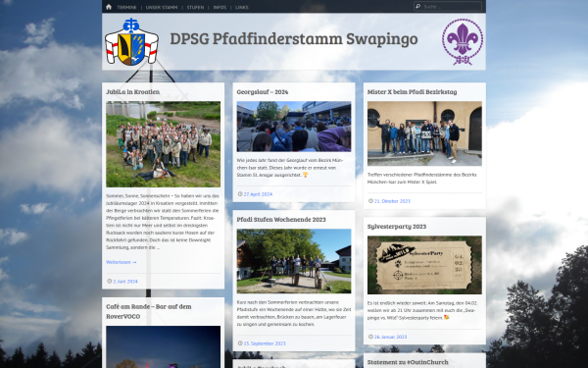Select text 'Wie jedes Jahr fand der Georgslauf'
Screen dimensions: 588x368
pyautogui.click(x=271, y=160)
